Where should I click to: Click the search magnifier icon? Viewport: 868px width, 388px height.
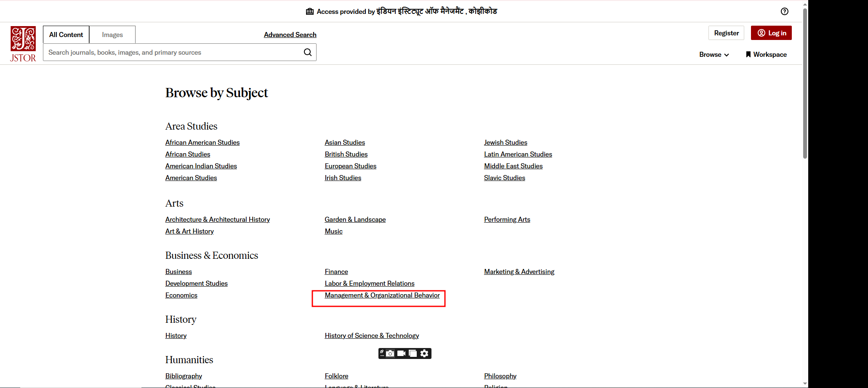308,52
